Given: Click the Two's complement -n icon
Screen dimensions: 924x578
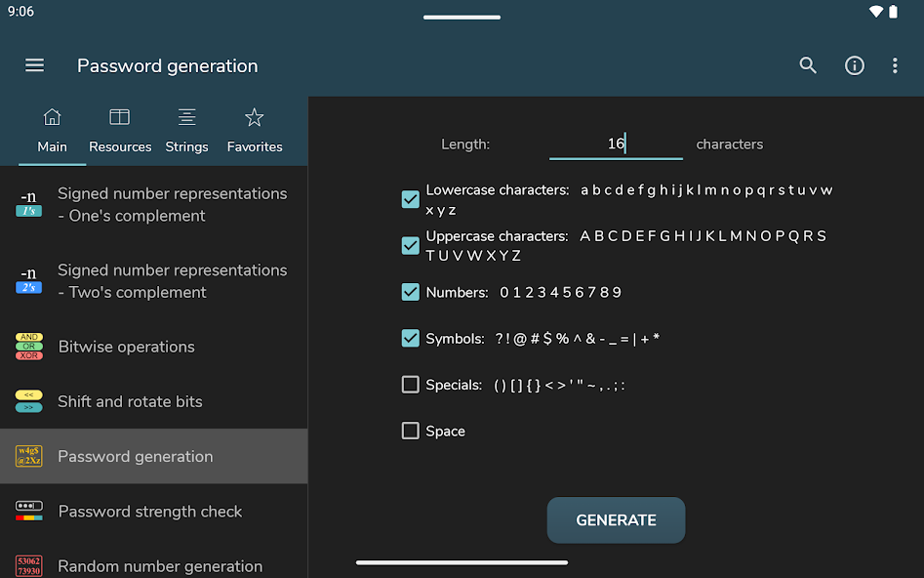Looking at the screenshot, I should click(x=29, y=281).
